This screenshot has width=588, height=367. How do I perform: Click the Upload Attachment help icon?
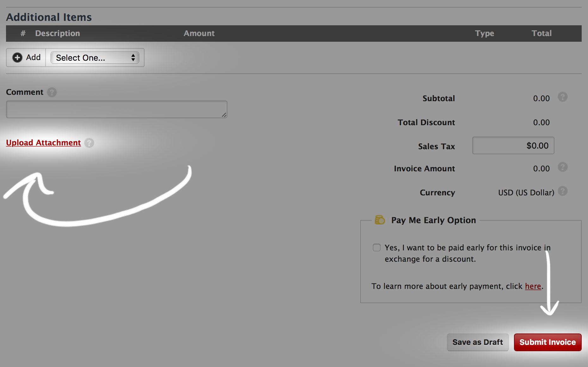pyautogui.click(x=89, y=143)
